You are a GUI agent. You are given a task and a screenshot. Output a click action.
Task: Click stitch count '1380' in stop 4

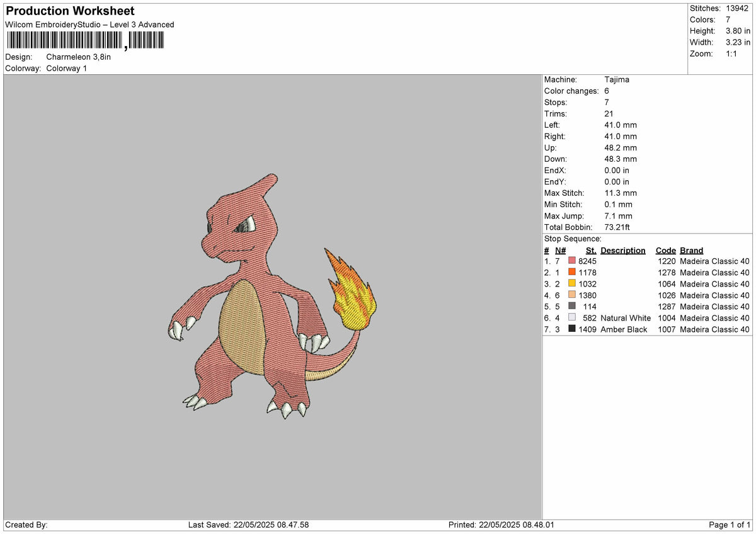[x=587, y=295]
